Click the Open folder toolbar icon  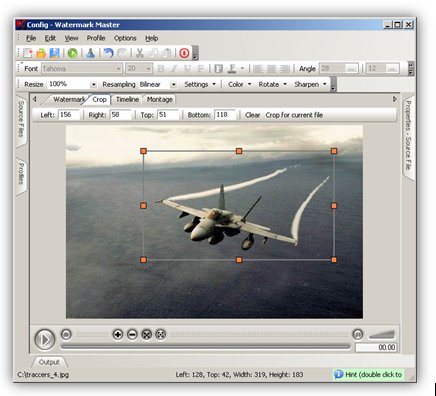pos(41,53)
